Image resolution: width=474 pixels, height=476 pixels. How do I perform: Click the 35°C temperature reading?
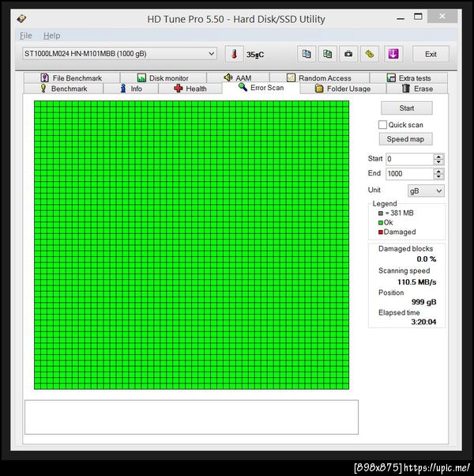coord(255,55)
